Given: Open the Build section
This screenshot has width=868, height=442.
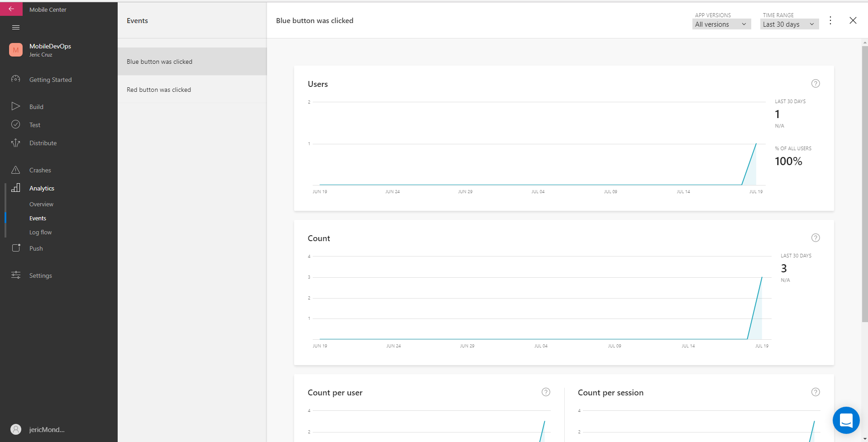Looking at the screenshot, I should (36, 107).
